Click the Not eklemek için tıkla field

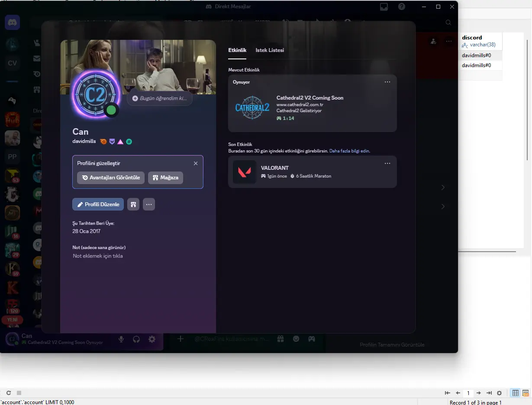[98, 256]
